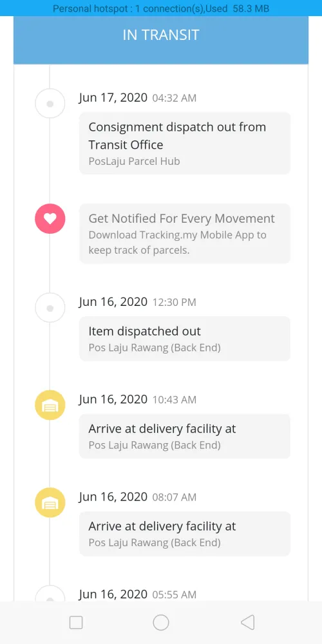Tap the Android back triangle button
Image resolution: width=322 pixels, height=644 pixels.
248,622
